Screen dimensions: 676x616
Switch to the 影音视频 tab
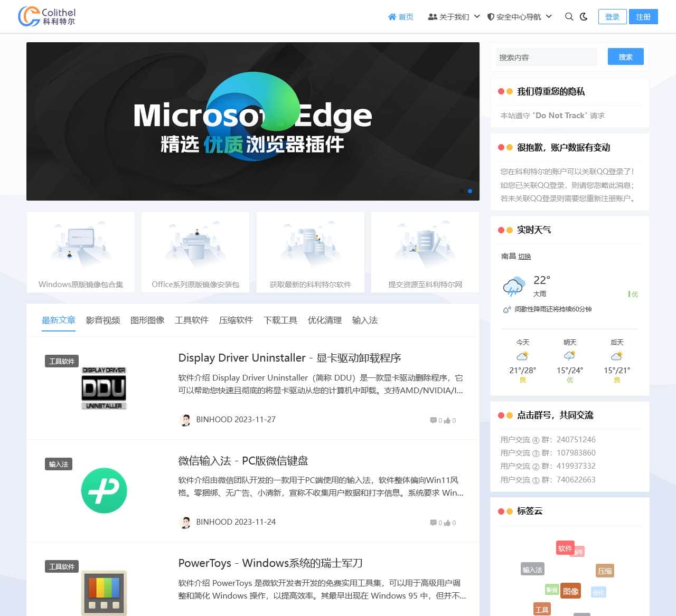103,320
